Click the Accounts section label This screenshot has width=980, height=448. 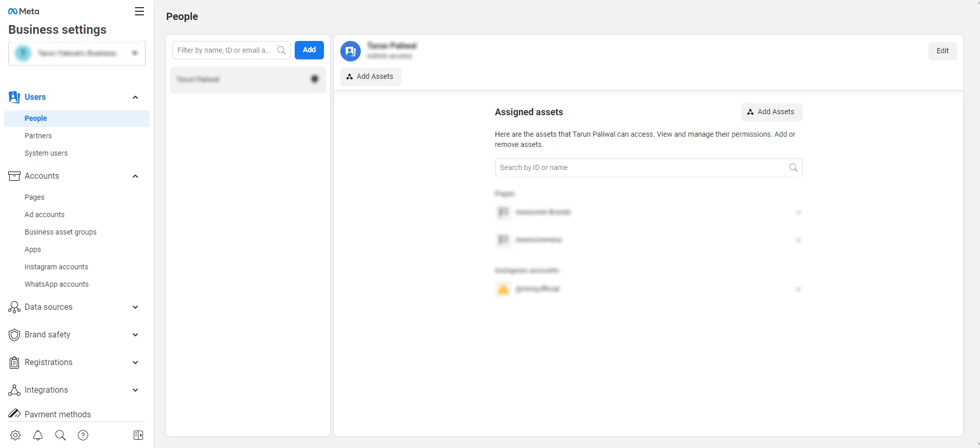point(42,176)
